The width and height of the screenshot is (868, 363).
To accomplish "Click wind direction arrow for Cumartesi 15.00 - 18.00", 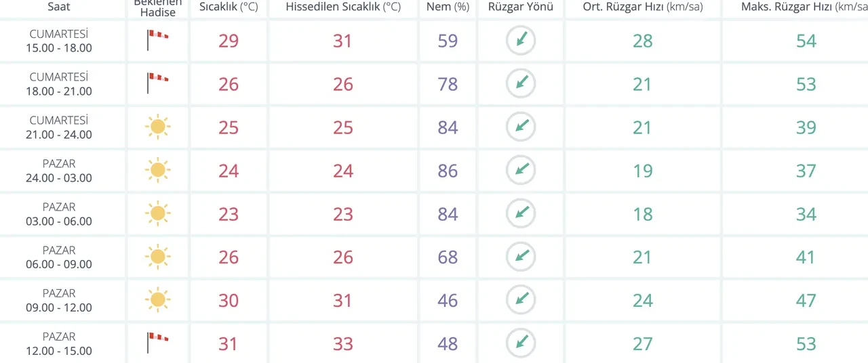I will pyautogui.click(x=520, y=41).
